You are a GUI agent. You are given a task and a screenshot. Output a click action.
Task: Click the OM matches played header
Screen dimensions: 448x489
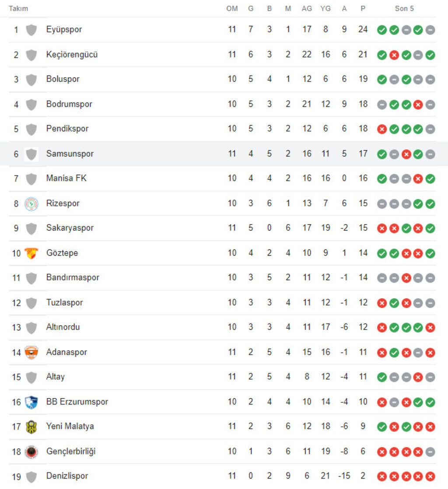(232, 8)
